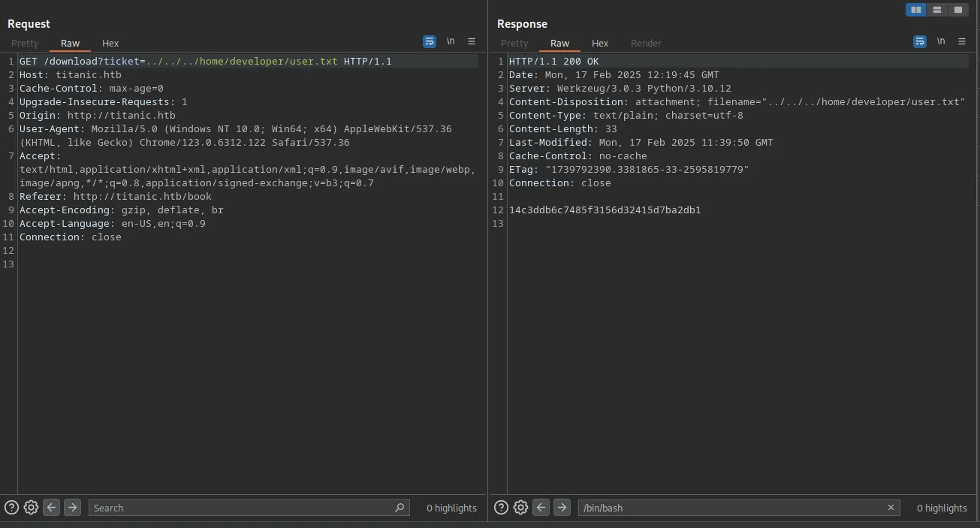Viewport: 980px width, 528px height.
Task: Click the magnifier icon in Request search
Action: pos(400,508)
